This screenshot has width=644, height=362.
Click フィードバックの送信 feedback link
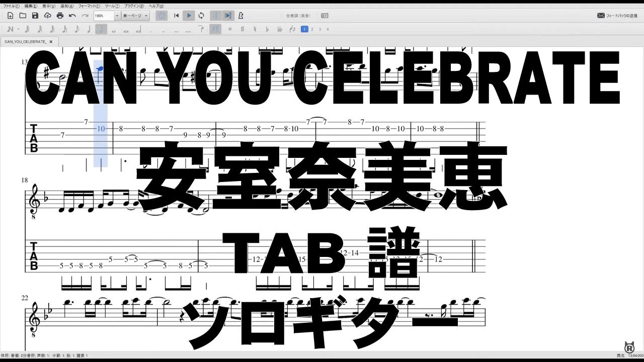coord(617,16)
